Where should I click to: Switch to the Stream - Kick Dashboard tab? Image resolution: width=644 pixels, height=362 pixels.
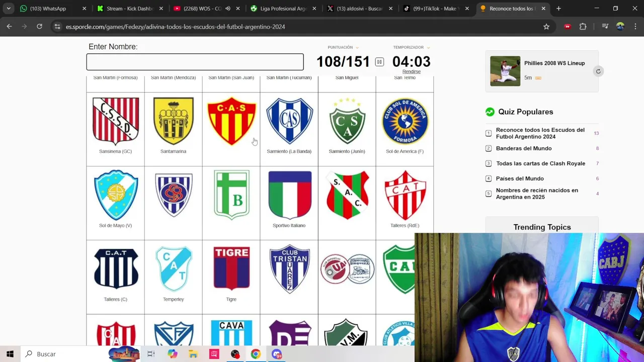129,9
